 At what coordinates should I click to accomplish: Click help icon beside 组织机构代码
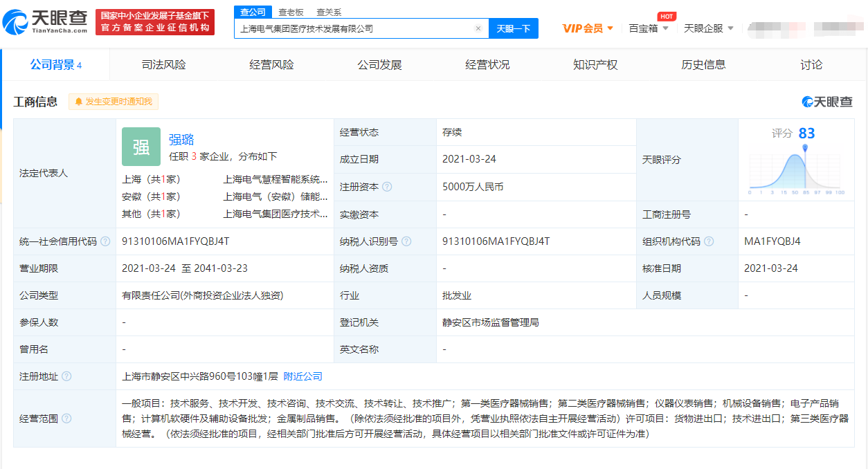click(x=709, y=241)
